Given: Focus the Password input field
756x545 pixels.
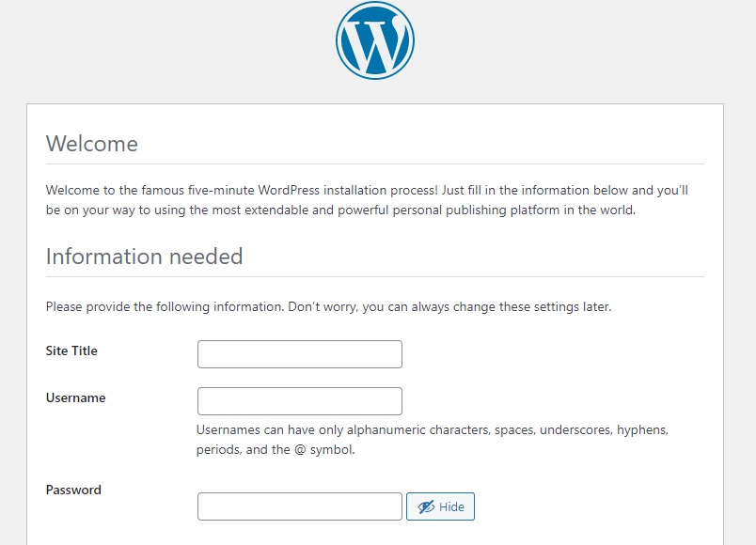Looking at the screenshot, I should (x=299, y=506).
